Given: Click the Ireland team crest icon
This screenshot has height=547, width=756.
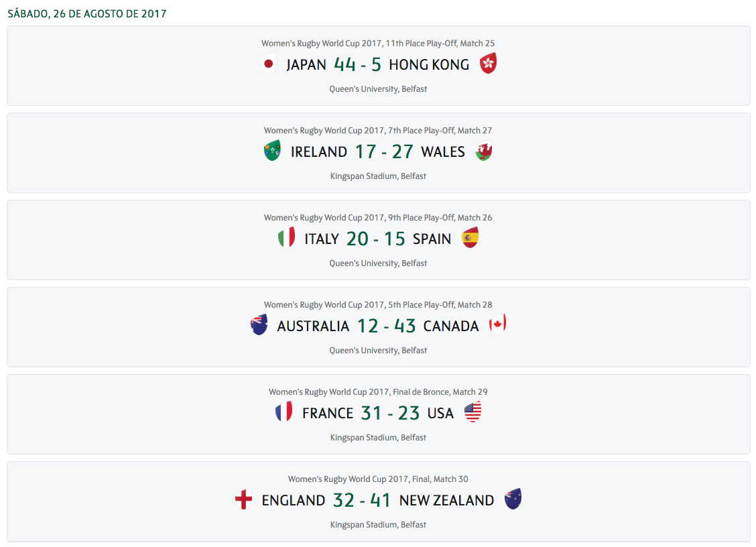Looking at the screenshot, I should 272,151.
